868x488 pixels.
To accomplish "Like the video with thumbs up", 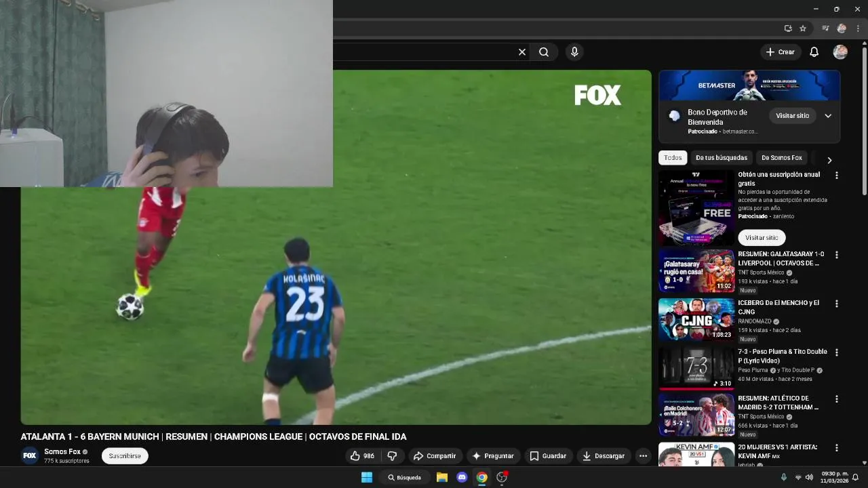I will coord(363,456).
